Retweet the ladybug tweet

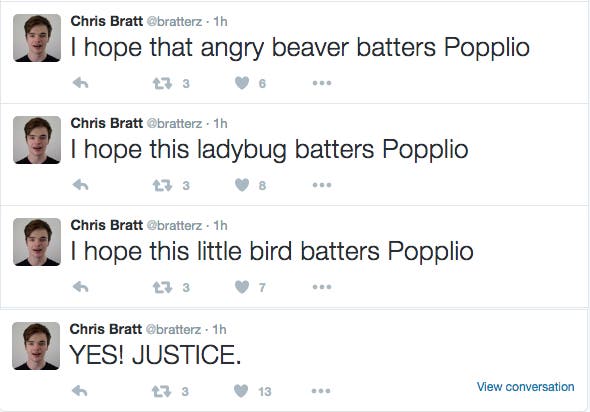[162, 185]
